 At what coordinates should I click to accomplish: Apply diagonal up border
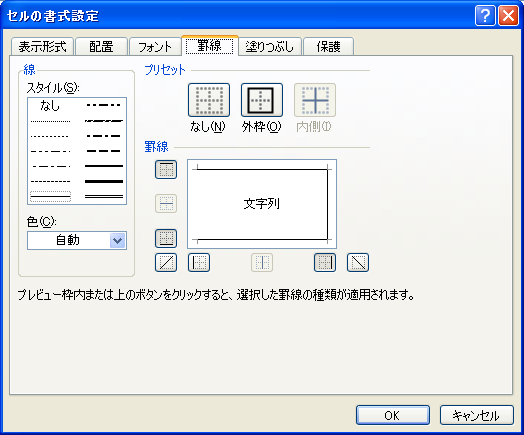pos(166,262)
